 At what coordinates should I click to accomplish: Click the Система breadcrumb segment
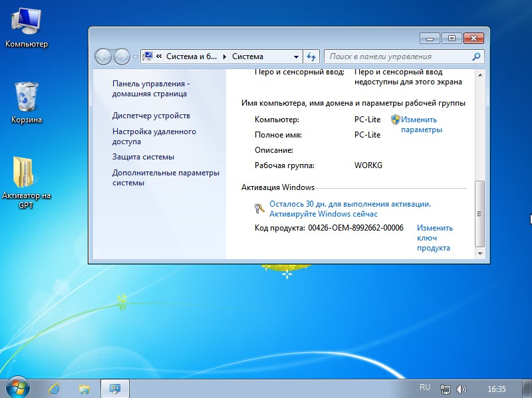(247, 56)
